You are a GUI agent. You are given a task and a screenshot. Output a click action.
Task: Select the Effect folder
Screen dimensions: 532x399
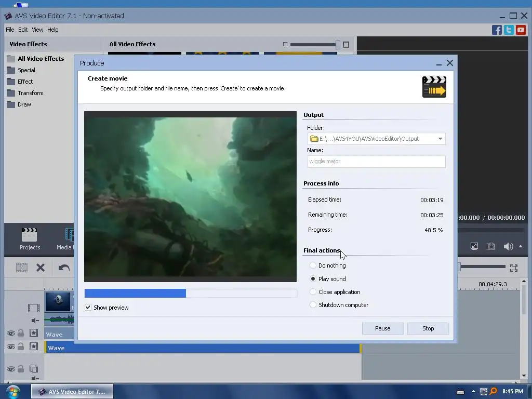click(x=20, y=82)
